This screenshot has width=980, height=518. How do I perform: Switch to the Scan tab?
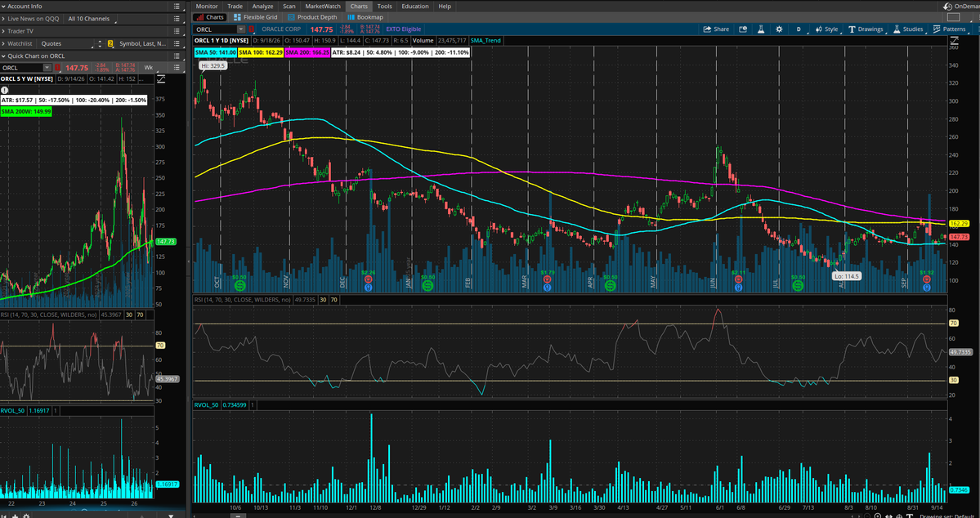(289, 6)
